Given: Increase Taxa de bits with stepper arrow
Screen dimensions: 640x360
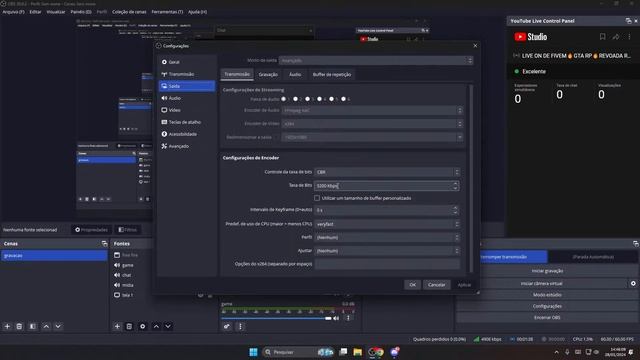Looking at the screenshot, I should [x=456, y=183].
